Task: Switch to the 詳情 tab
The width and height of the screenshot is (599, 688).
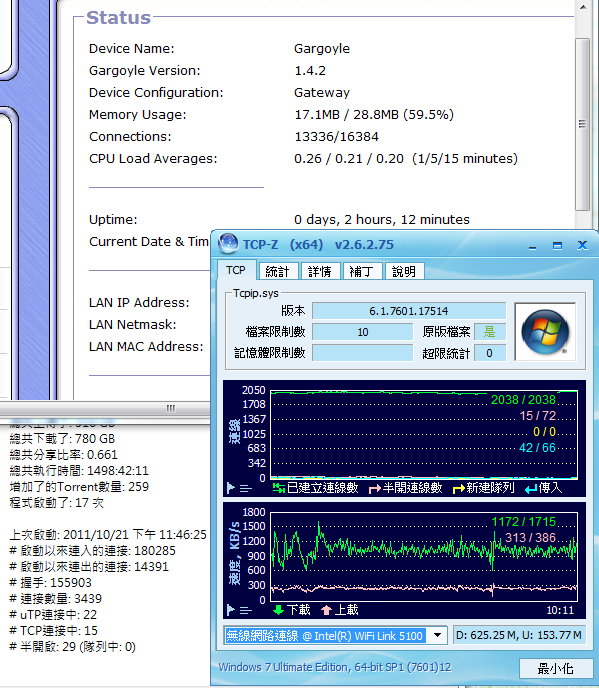Action: (319, 272)
